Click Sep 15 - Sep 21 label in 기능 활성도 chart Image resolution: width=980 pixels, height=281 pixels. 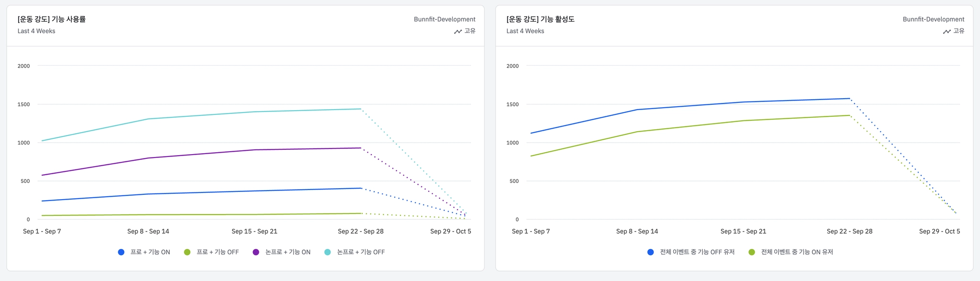pos(743,231)
